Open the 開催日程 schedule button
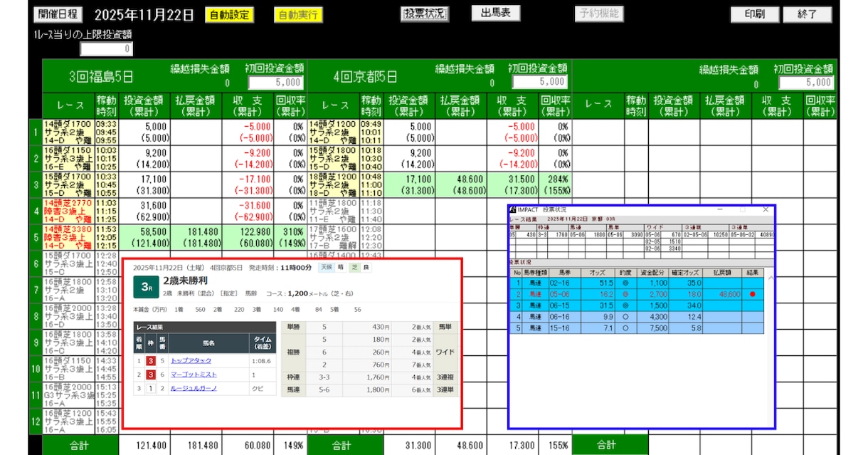Screen dimensions: 868x455 click(58, 14)
